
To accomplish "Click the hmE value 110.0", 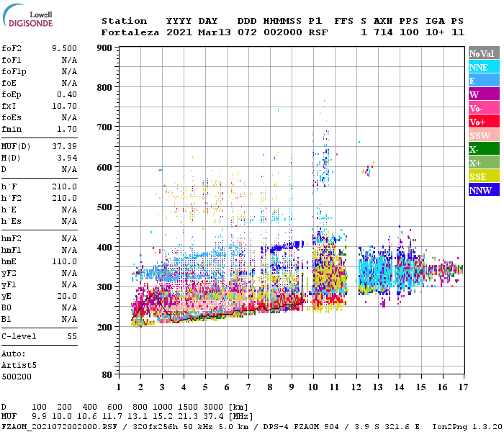I will pyautogui.click(x=64, y=261).
